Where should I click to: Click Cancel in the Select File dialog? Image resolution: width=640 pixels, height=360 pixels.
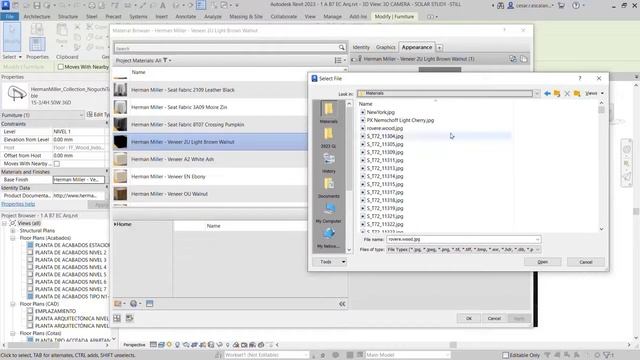(586, 262)
